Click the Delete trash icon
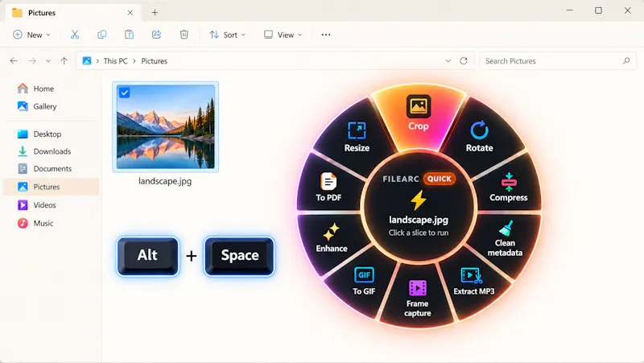The height and width of the screenshot is (363, 644). coord(184,35)
